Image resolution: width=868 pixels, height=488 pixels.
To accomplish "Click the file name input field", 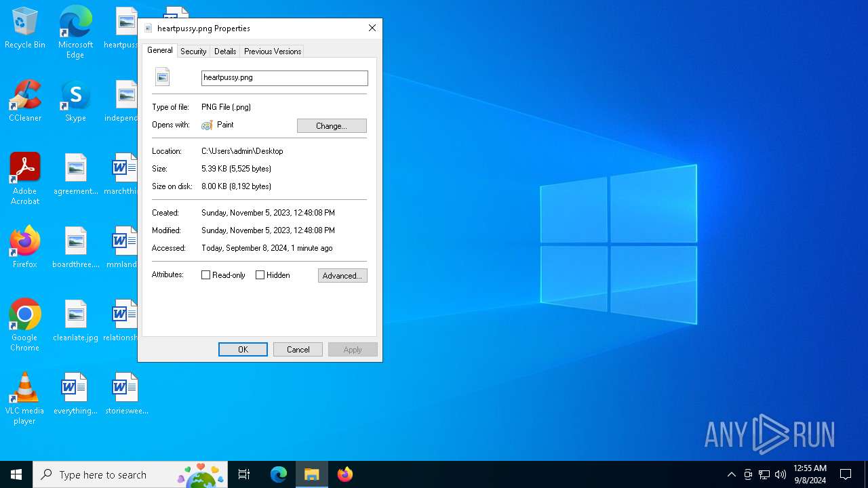I will tap(285, 78).
